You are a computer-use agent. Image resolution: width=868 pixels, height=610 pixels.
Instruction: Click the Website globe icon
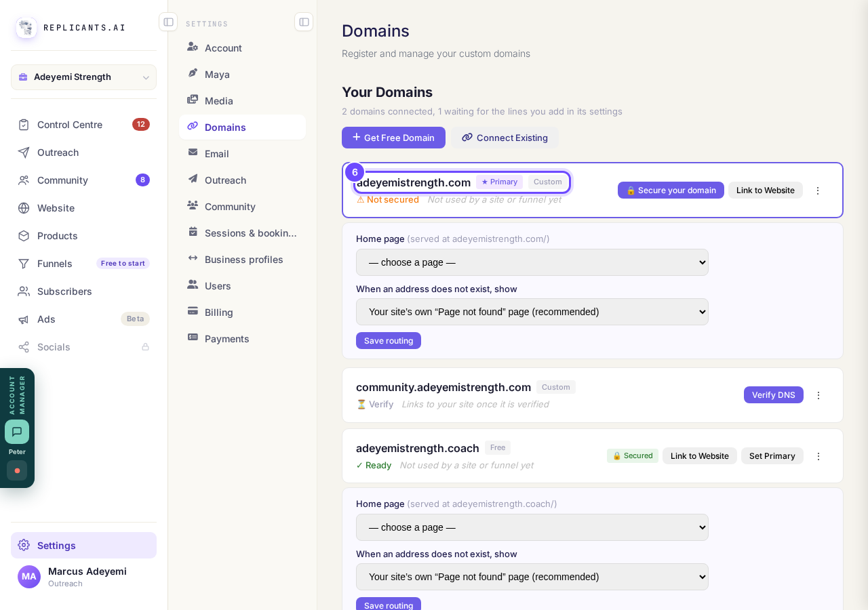pyautogui.click(x=24, y=208)
